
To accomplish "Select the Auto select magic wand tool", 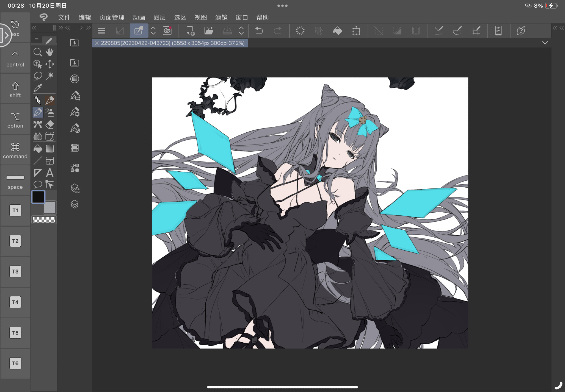I will [x=50, y=76].
